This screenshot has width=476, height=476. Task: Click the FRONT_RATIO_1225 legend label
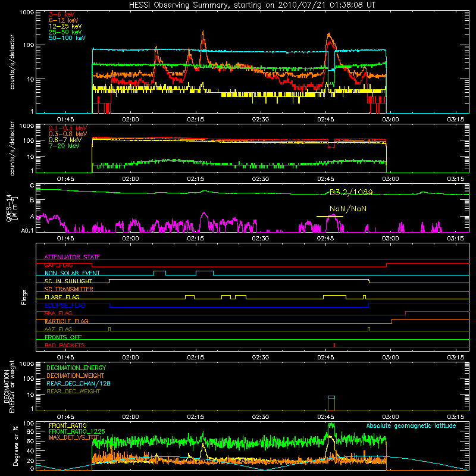[x=77, y=431]
